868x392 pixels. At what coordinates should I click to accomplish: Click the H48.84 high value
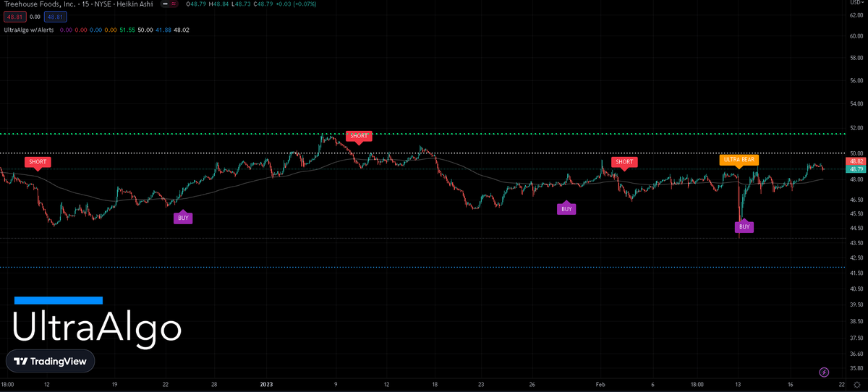[218, 4]
